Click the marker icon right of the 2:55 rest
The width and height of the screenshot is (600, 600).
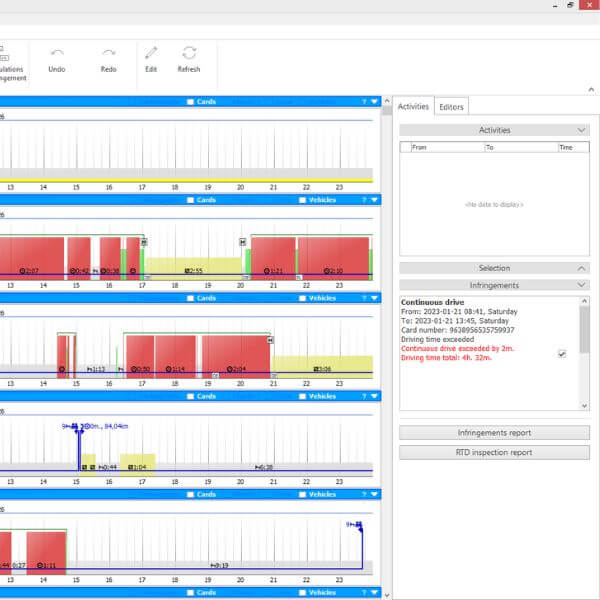[243, 242]
